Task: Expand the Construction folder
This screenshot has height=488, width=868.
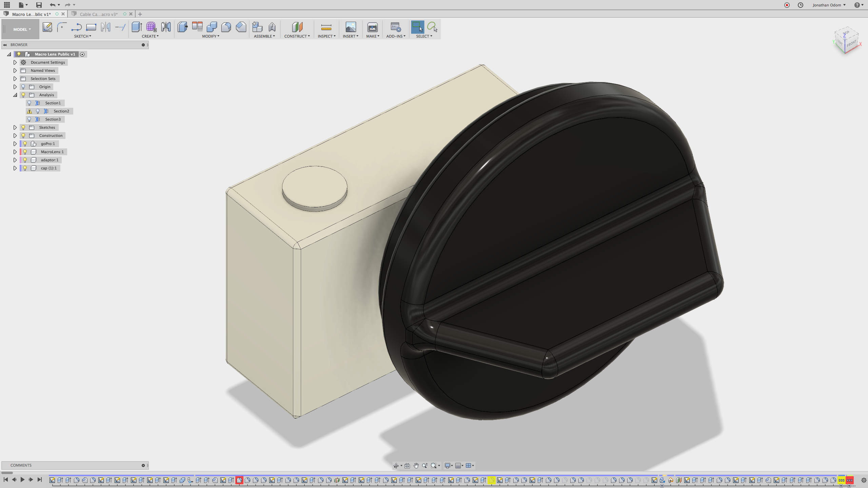Action: pos(15,136)
